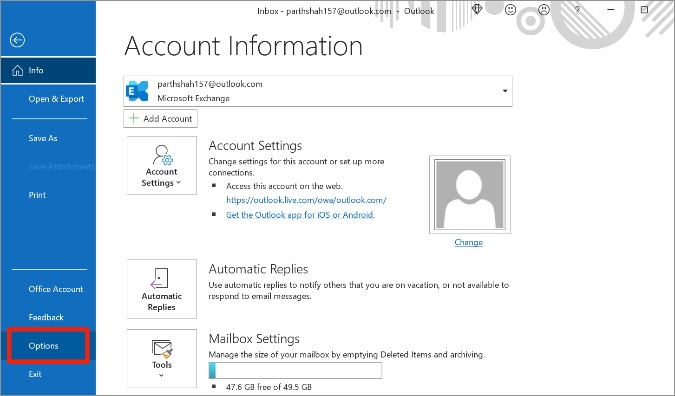Click the frowning face feedback icon
The width and height of the screenshot is (675, 396).
click(x=544, y=9)
